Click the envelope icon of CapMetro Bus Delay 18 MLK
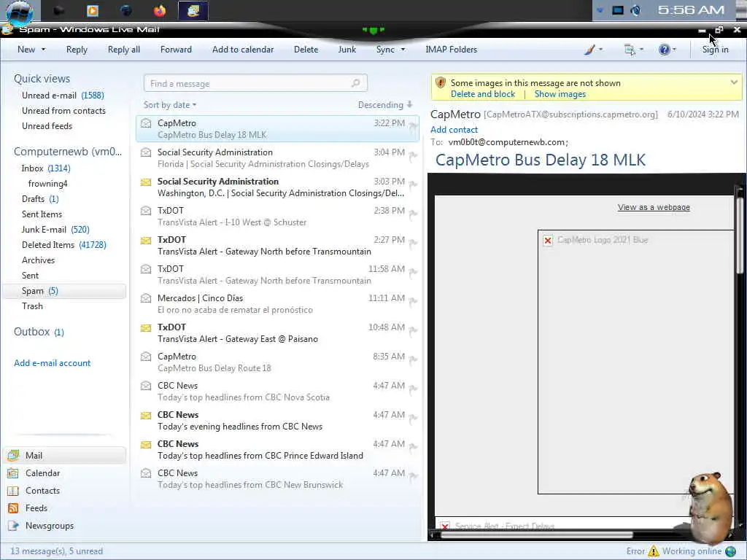The image size is (747, 560). 146,123
